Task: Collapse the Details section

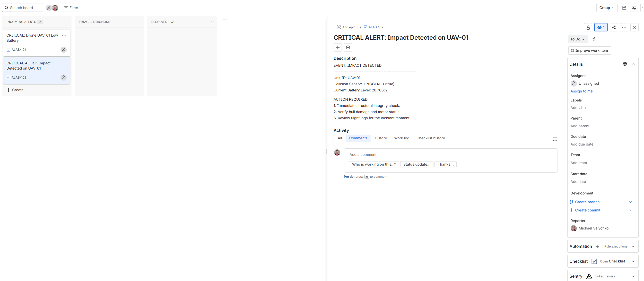Action: point(633,64)
